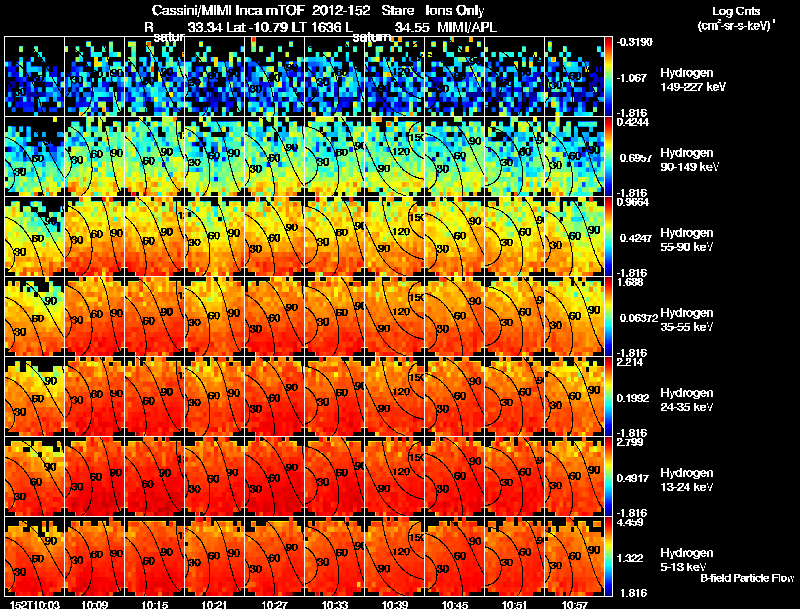Click the '10:27' time label
Screen dimensions: 800x609
274,604
